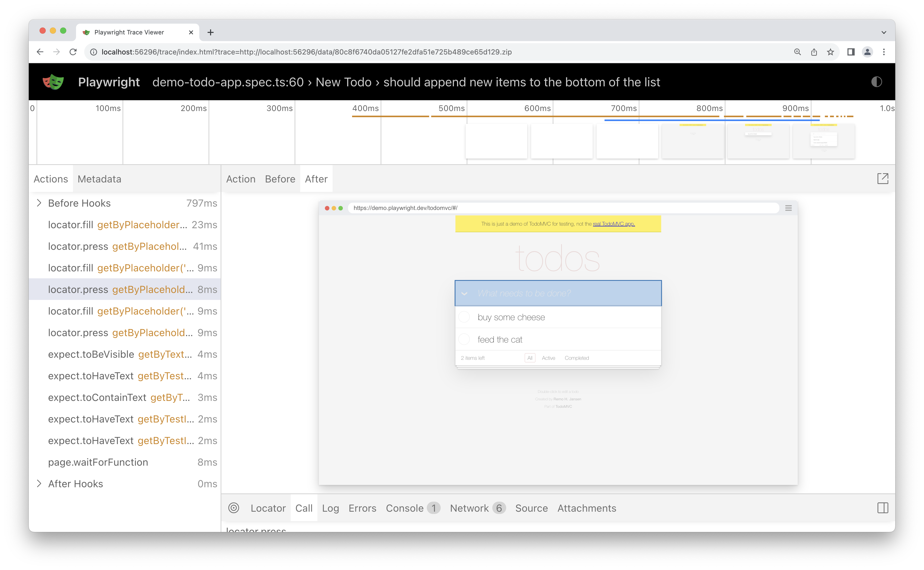Viewport: 924px width, 570px height.
Task: Open snapshot in new tab icon
Action: coord(883,179)
